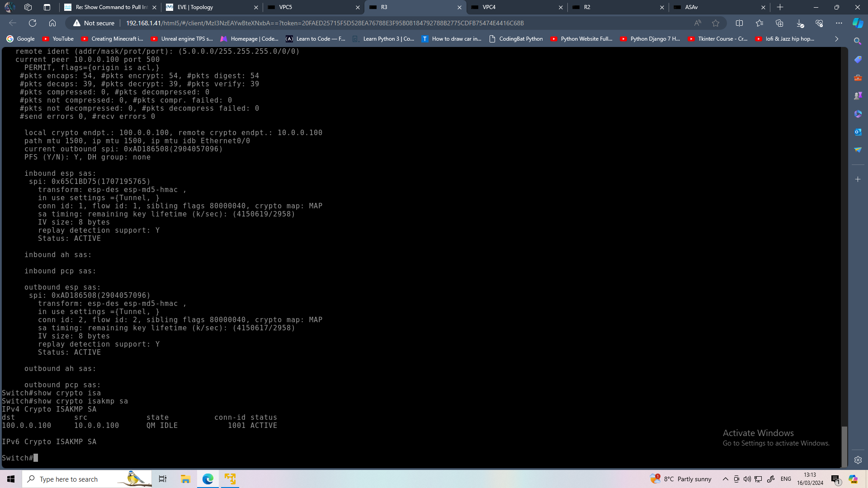Image resolution: width=868 pixels, height=488 pixels.
Task: Switch to the VPC4 tab
Action: click(x=517, y=7)
